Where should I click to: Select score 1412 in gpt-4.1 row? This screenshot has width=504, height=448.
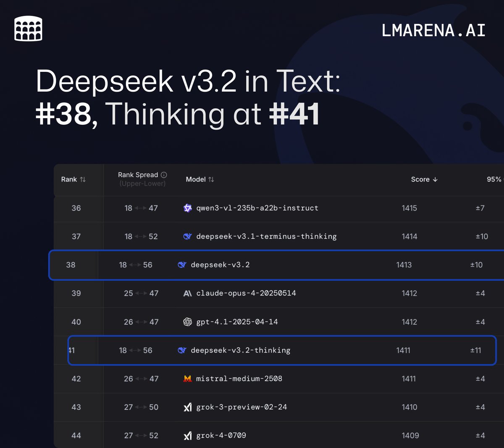409,322
